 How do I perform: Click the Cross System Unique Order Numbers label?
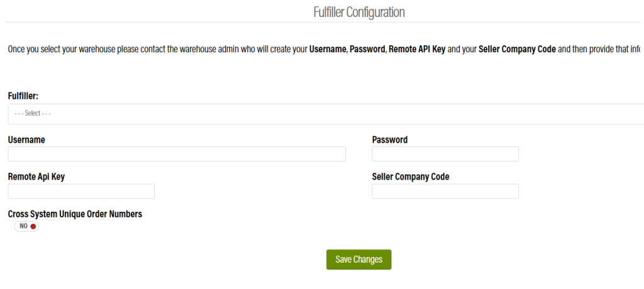(x=75, y=214)
